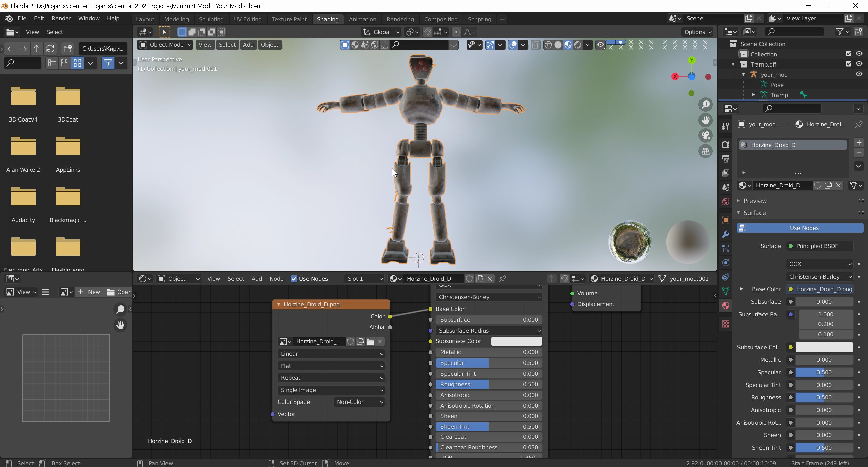Open the Object Mode dropdown

coord(165,45)
